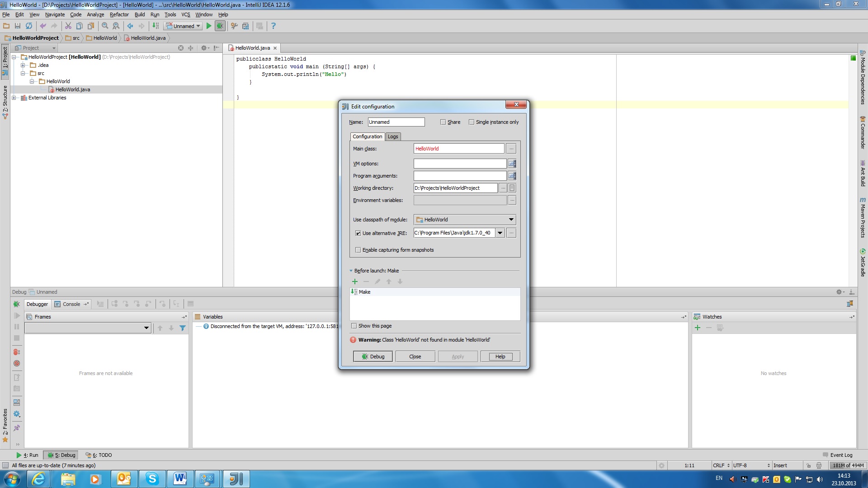Toggle Single instance only checkbox
The image size is (868, 488).
(x=472, y=122)
